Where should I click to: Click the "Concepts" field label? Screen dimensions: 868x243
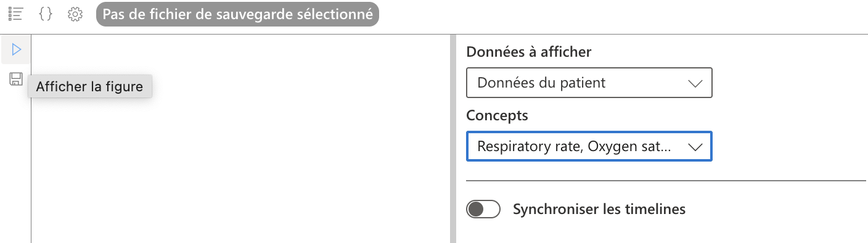click(497, 115)
